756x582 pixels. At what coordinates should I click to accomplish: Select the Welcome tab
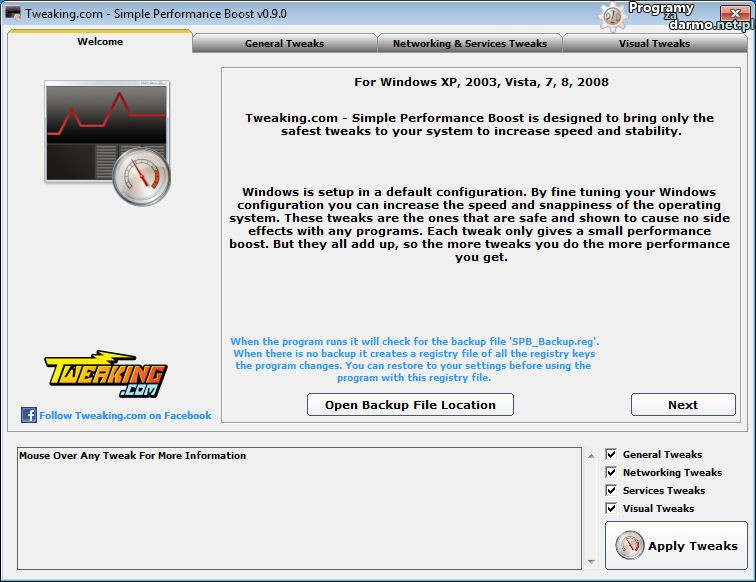click(100, 42)
